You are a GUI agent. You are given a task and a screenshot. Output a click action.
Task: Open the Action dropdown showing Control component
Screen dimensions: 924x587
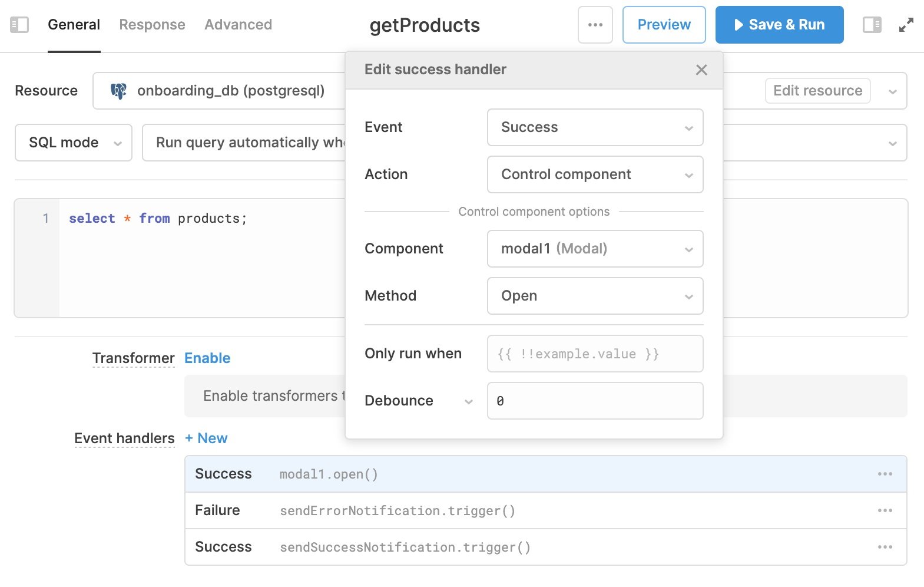coord(595,174)
